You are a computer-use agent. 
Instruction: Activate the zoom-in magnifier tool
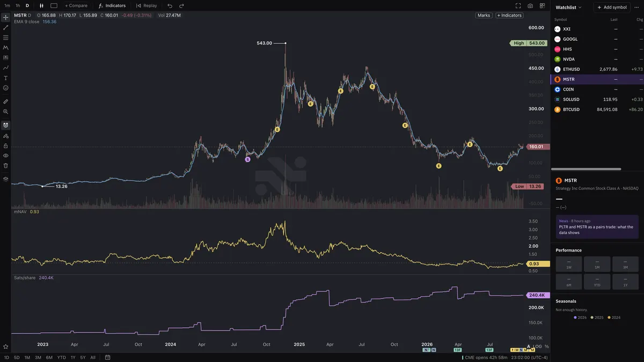5,112
